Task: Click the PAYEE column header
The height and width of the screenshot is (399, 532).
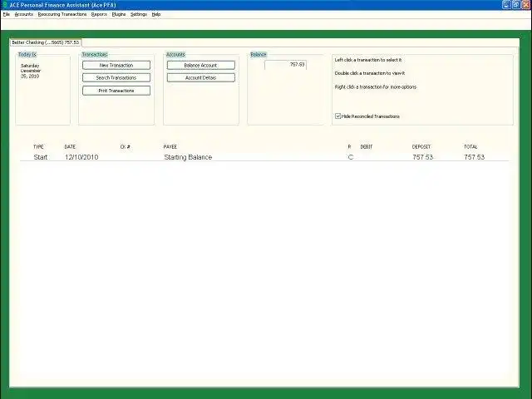Action: (170, 146)
